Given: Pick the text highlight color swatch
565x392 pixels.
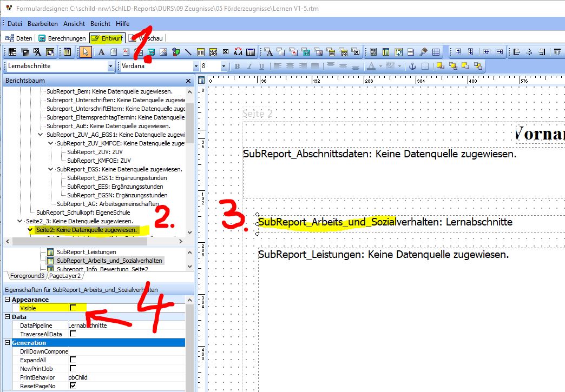Looking at the screenshot, I should (x=390, y=66).
